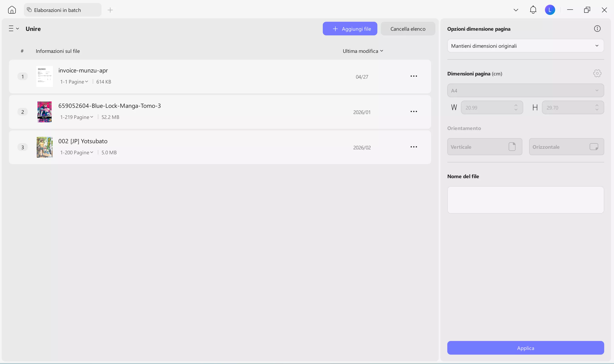Click the date 2026/02
The height and width of the screenshot is (364, 614).
pos(362,147)
